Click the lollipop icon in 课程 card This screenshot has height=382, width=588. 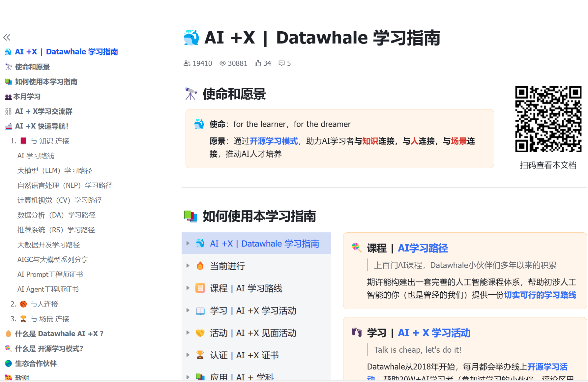[357, 248]
